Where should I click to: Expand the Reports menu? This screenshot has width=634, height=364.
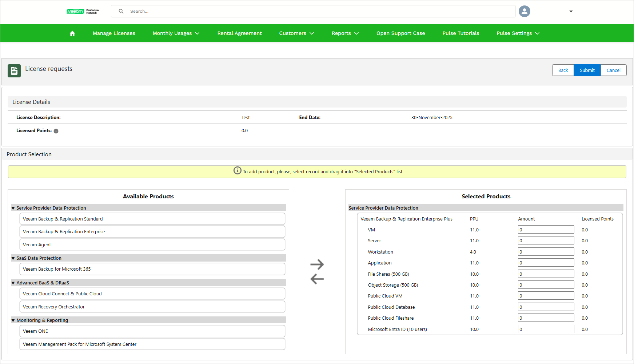pyautogui.click(x=345, y=33)
